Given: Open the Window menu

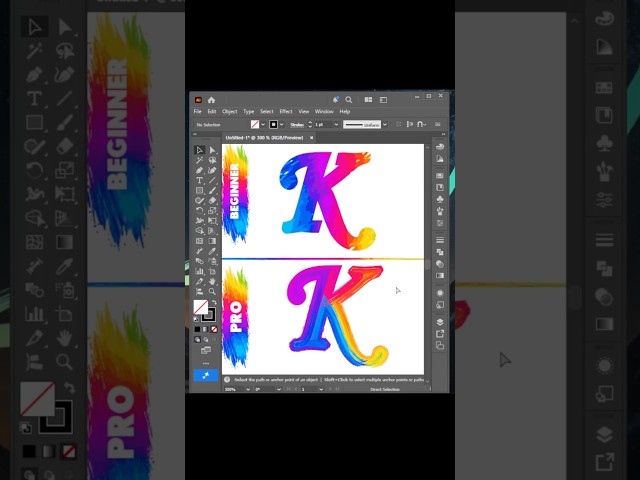Looking at the screenshot, I should 324,111.
